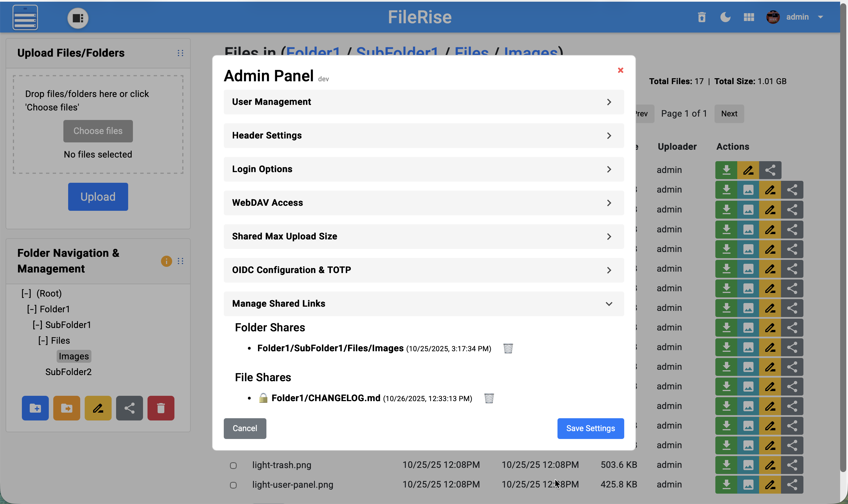Expand the WebDAV Access section
848x504 pixels.
coord(423,203)
